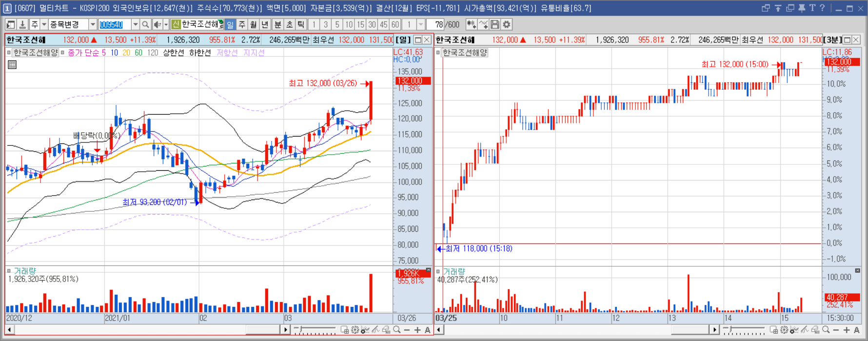Click the stock code input field 009540
Viewport: 868px width, 341px height.
[x=115, y=24]
